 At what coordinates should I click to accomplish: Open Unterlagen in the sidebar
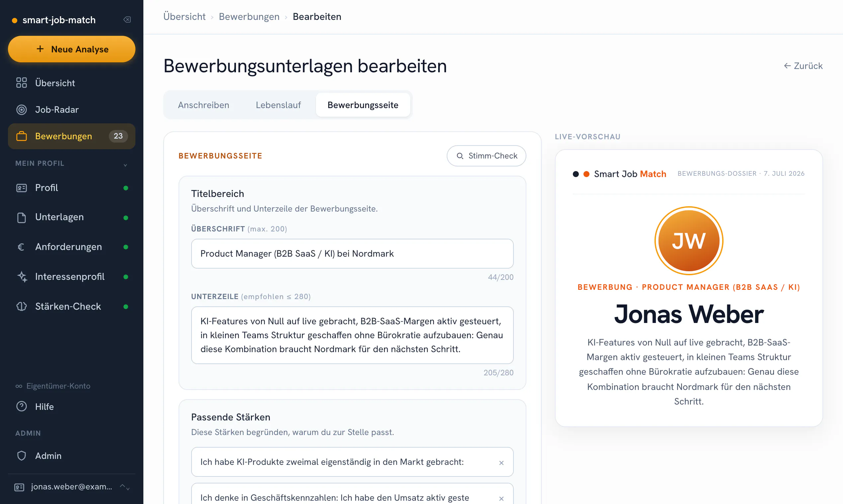click(72, 218)
